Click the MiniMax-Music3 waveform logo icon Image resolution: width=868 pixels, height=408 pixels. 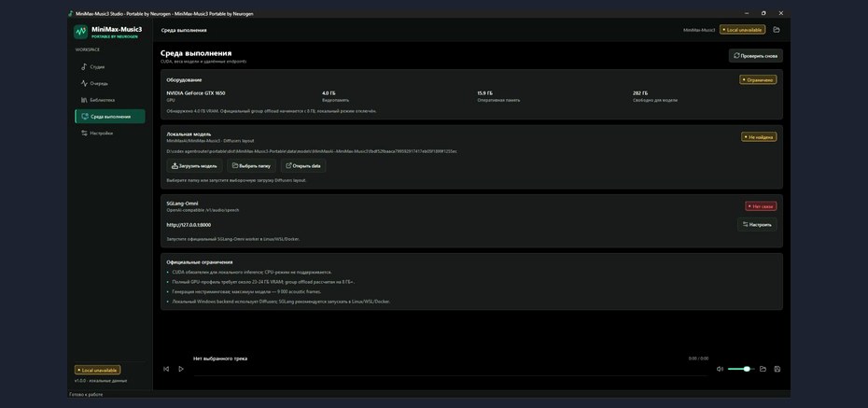pos(81,32)
